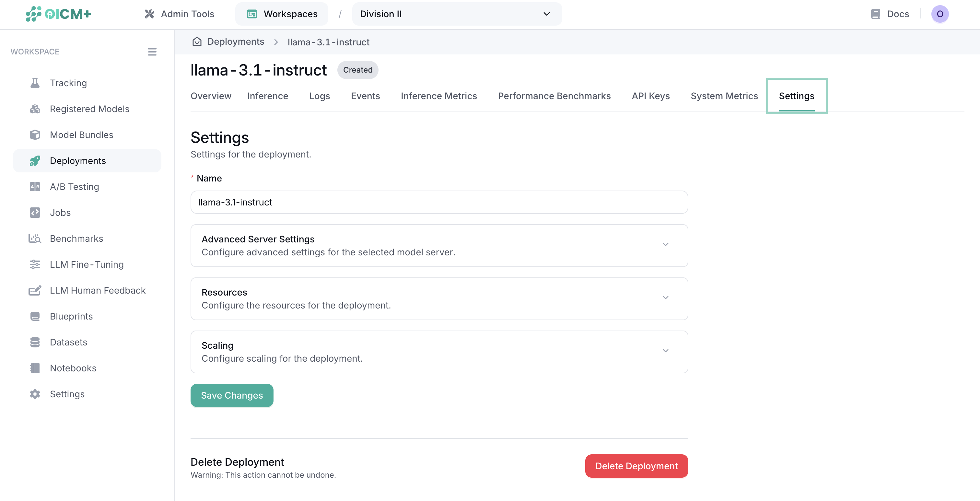Click the Save Changes button
Screen dimensions: 980x501
point(232,395)
